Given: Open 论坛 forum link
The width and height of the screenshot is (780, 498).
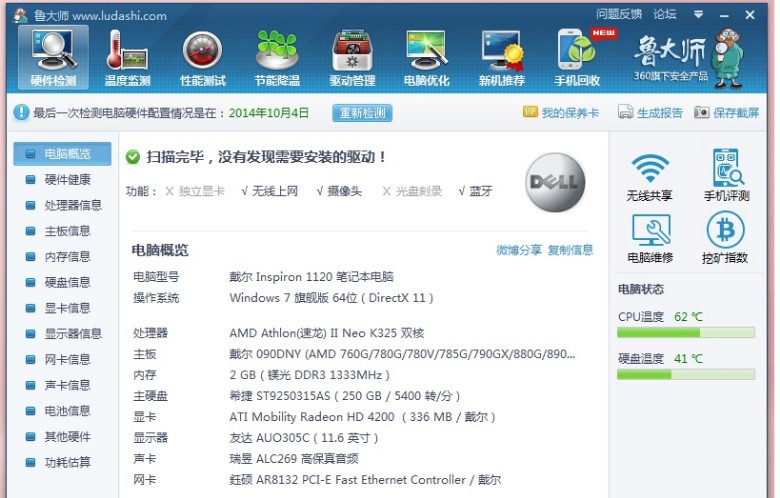Looking at the screenshot, I should [665, 14].
